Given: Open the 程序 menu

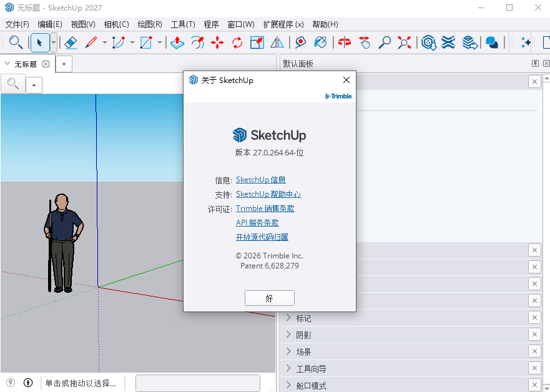Looking at the screenshot, I should coord(211,24).
